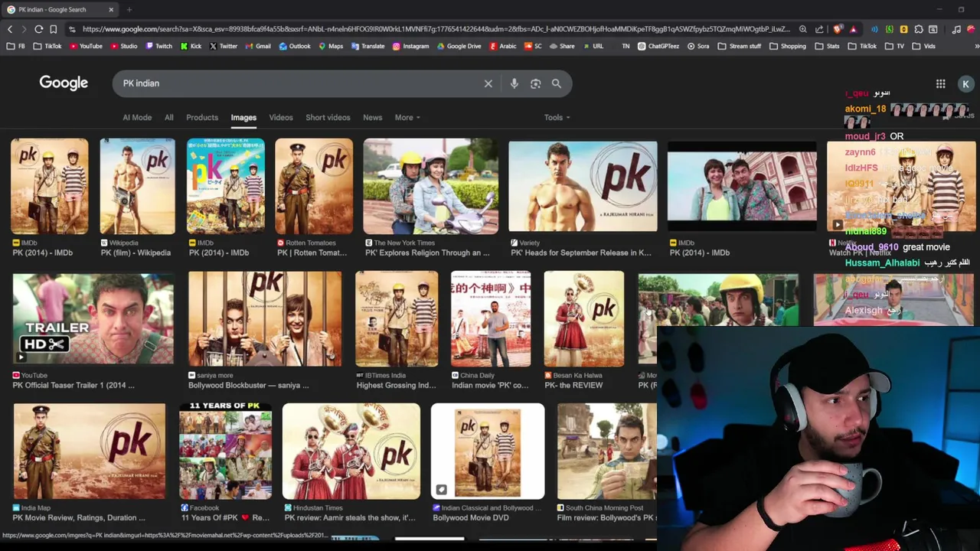Open the Maps bookmark
The width and height of the screenshot is (980, 551).
(331, 46)
